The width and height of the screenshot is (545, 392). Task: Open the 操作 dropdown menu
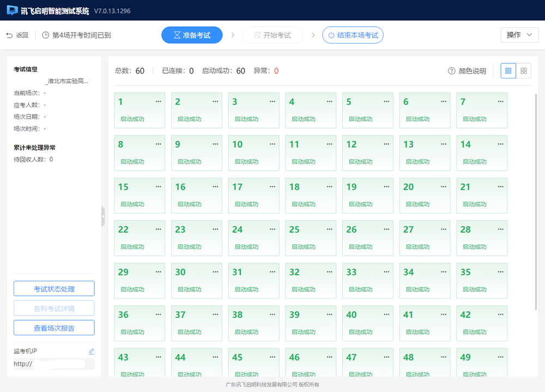click(519, 35)
